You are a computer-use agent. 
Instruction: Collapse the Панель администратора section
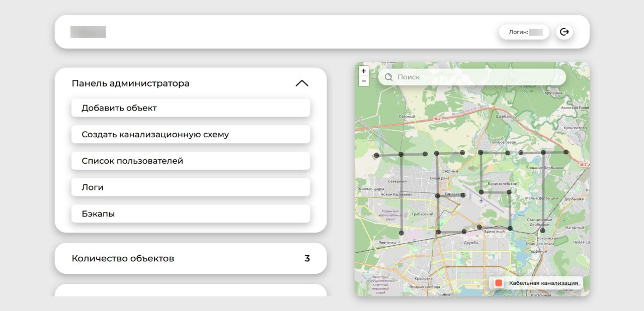click(x=302, y=83)
